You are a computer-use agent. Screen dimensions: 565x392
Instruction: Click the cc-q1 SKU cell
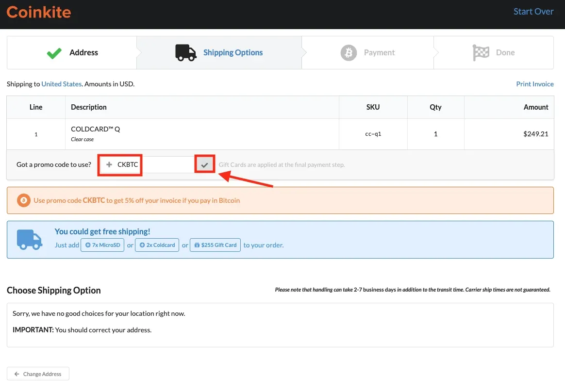pyautogui.click(x=373, y=134)
